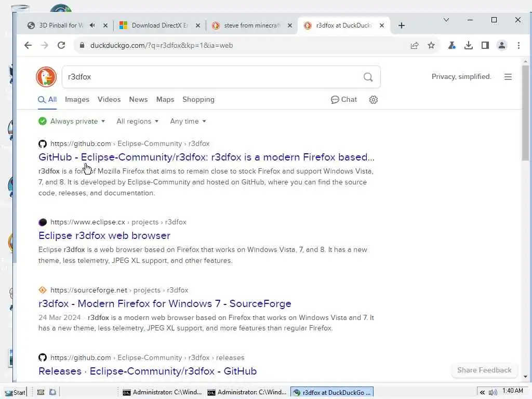This screenshot has height=399, width=532.
Task: Open Eclipse r3dfox web browser result
Action: pyautogui.click(x=104, y=235)
